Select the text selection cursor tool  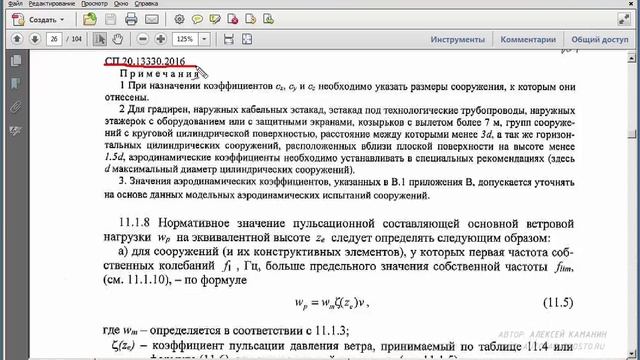[x=99, y=39]
